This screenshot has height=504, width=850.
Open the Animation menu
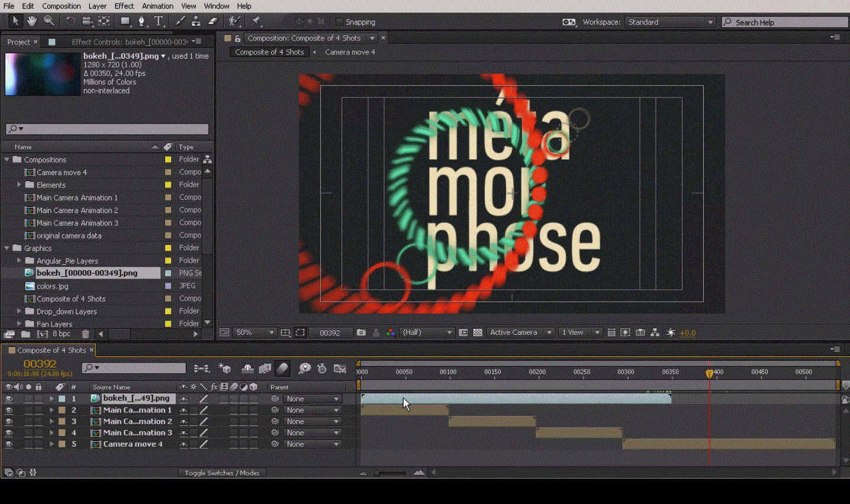click(157, 6)
